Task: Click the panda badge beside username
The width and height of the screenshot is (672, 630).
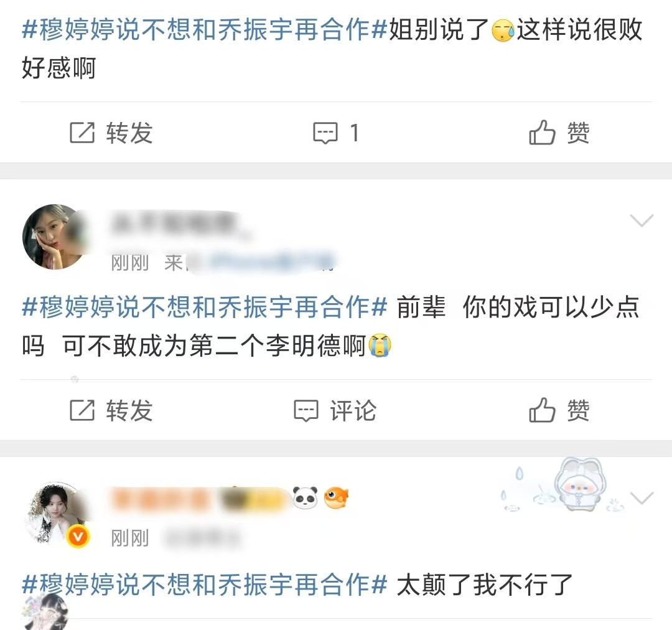Action: click(305, 497)
